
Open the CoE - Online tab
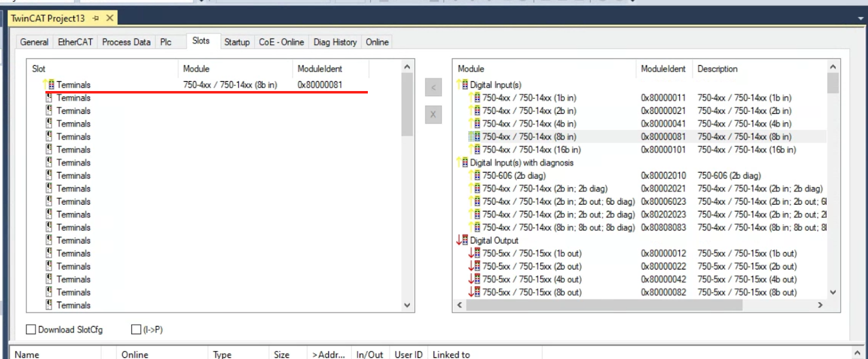point(282,42)
